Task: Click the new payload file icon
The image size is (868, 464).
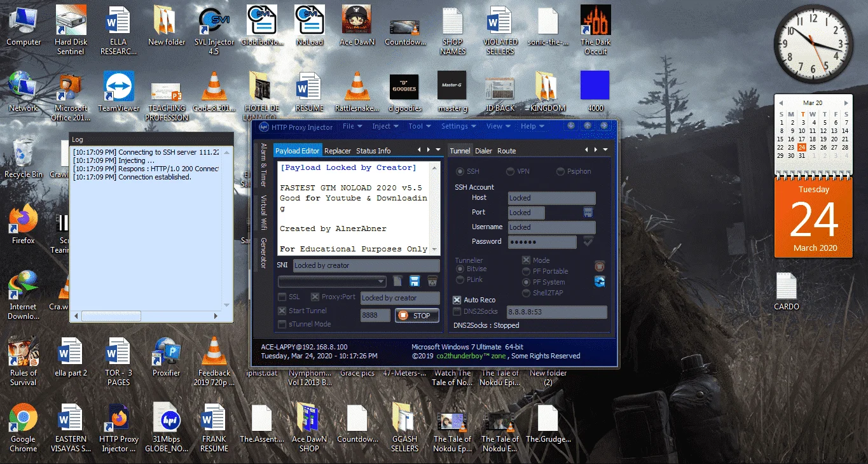Action: click(397, 281)
